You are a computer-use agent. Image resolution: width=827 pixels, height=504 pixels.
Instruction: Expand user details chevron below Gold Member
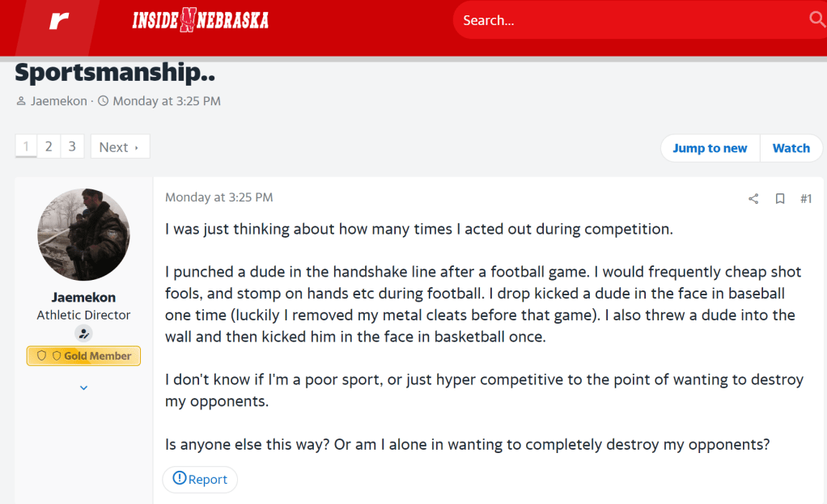(x=83, y=388)
